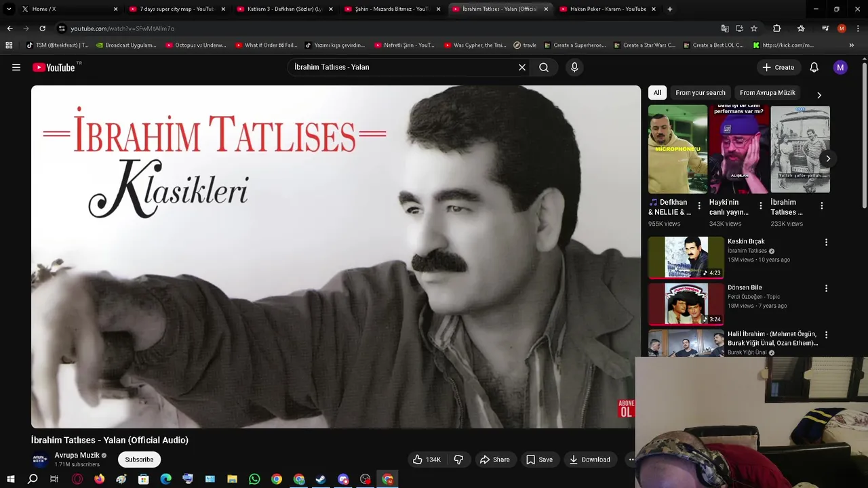Go back with browser back arrow

pyautogui.click(x=9, y=28)
